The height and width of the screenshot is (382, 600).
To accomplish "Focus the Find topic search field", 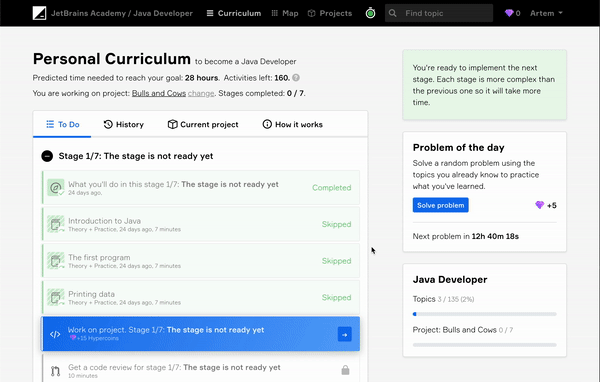I will click(x=439, y=13).
